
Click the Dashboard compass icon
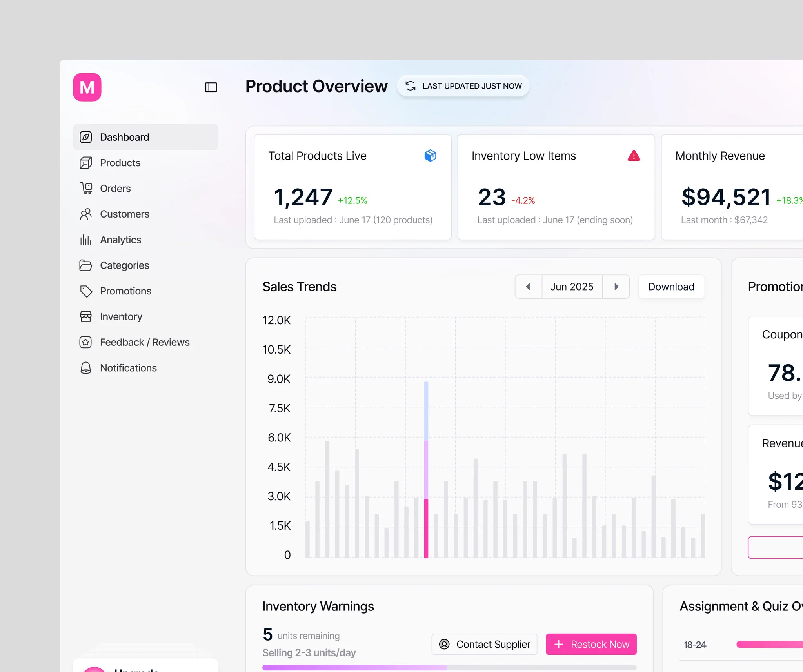[86, 137]
